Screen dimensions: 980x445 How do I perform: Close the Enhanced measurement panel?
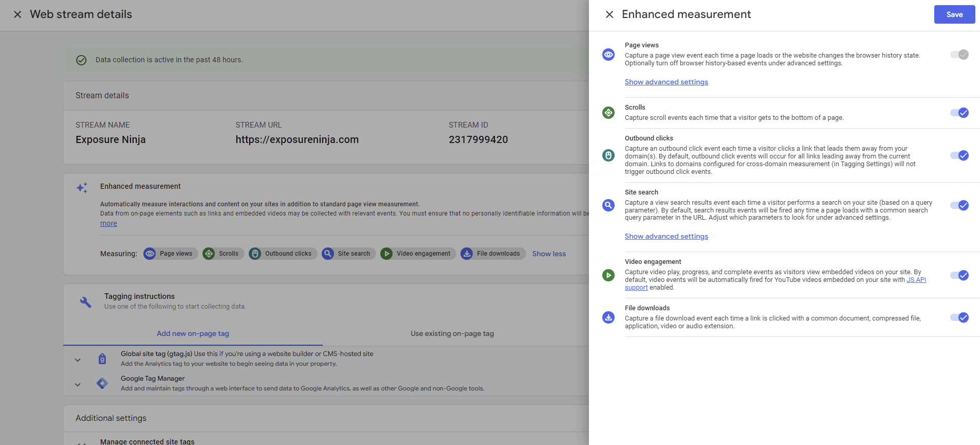pos(609,14)
